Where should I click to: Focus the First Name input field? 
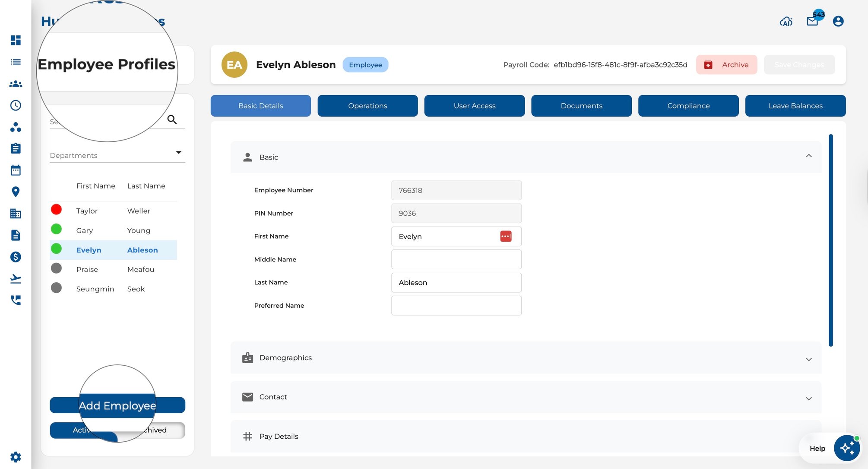click(x=456, y=236)
